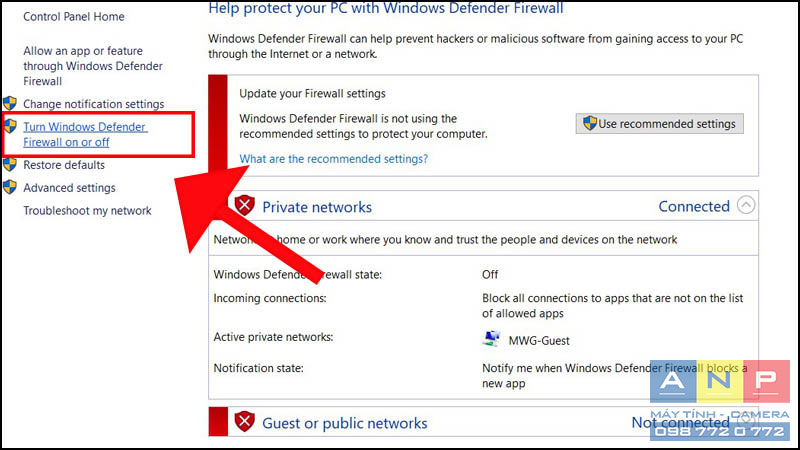
Task: Open Advanced settings link
Action: pos(69,188)
